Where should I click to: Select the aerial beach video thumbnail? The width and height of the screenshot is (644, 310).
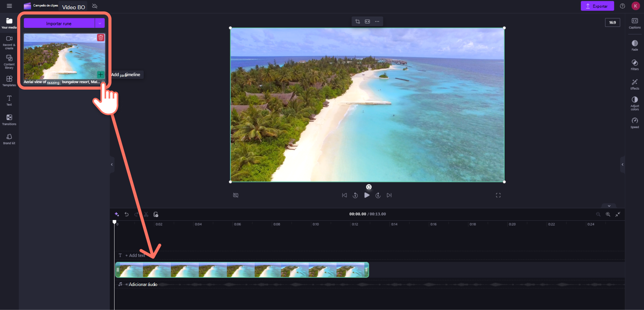tap(64, 56)
